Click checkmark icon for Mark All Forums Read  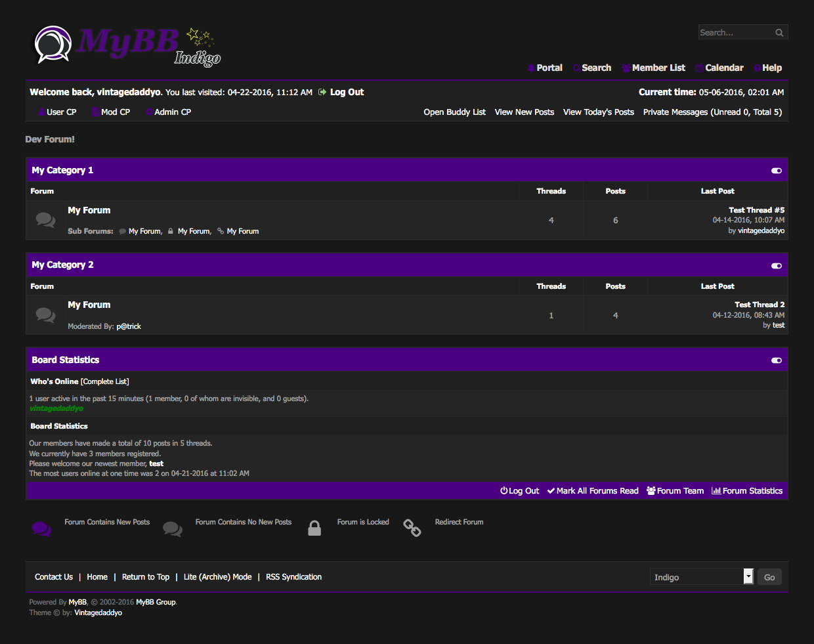coord(551,491)
